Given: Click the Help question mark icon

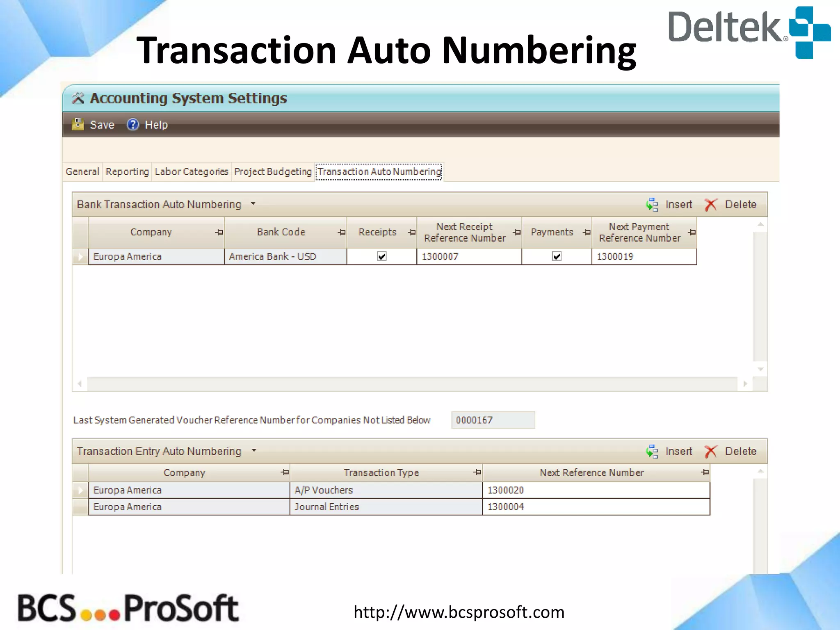Looking at the screenshot, I should pyautogui.click(x=132, y=124).
